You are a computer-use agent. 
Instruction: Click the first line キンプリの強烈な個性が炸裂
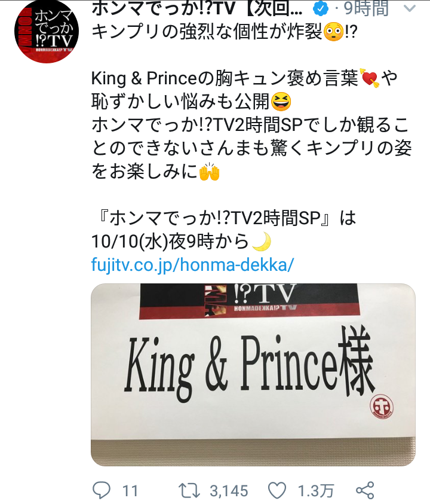pos(225,32)
